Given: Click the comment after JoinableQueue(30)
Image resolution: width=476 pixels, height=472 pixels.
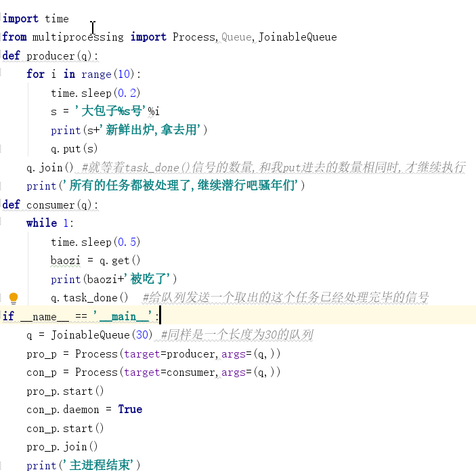Looking at the screenshot, I should coord(237,335).
